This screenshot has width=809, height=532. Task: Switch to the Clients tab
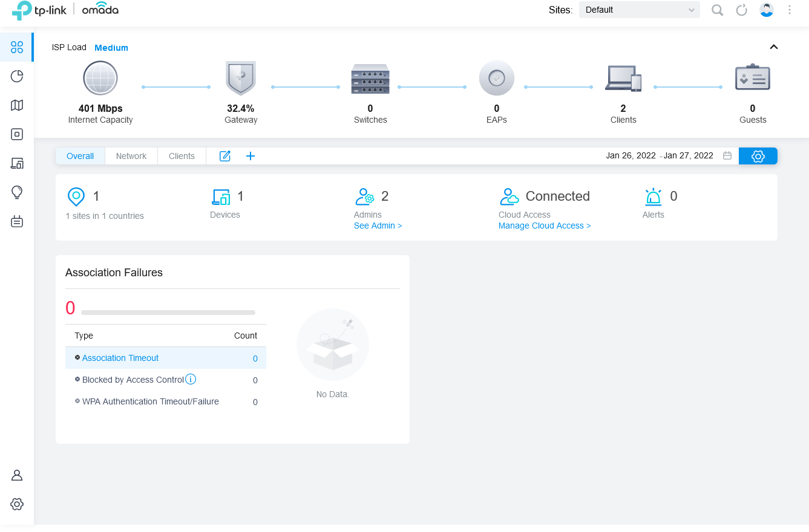tap(182, 156)
